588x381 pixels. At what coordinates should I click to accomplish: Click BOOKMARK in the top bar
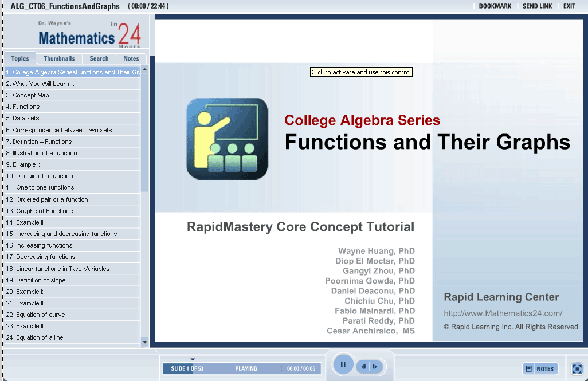495,6
